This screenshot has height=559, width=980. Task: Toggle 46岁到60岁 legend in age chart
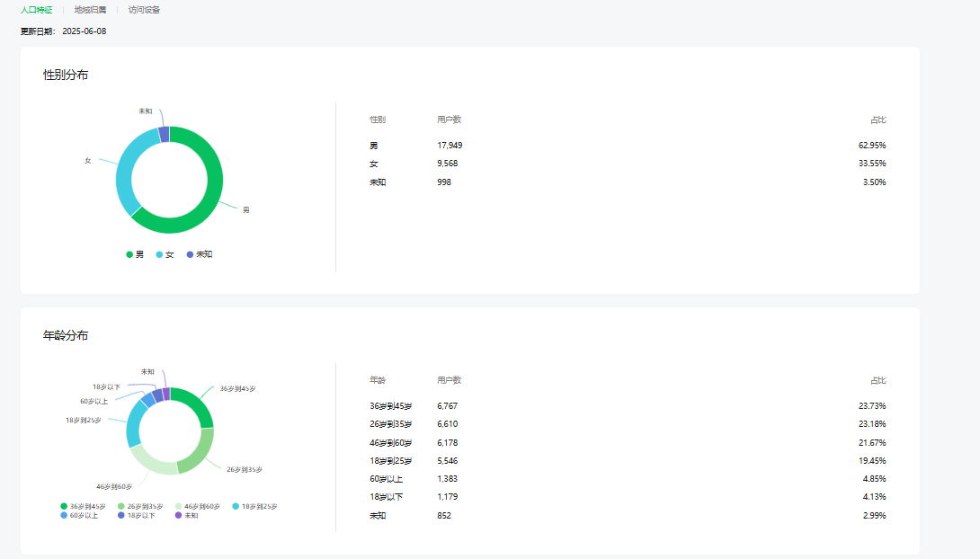coord(198,507)
